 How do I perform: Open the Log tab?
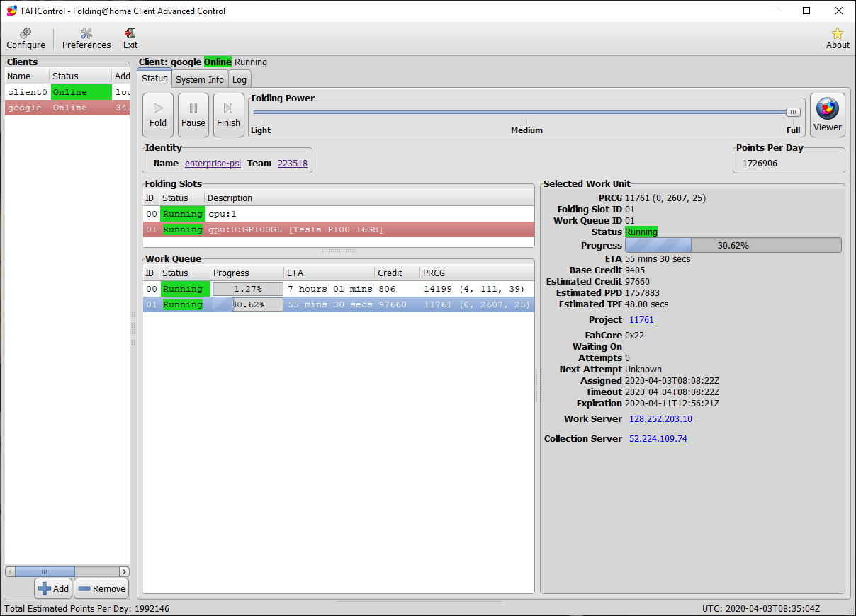(240, 79)
